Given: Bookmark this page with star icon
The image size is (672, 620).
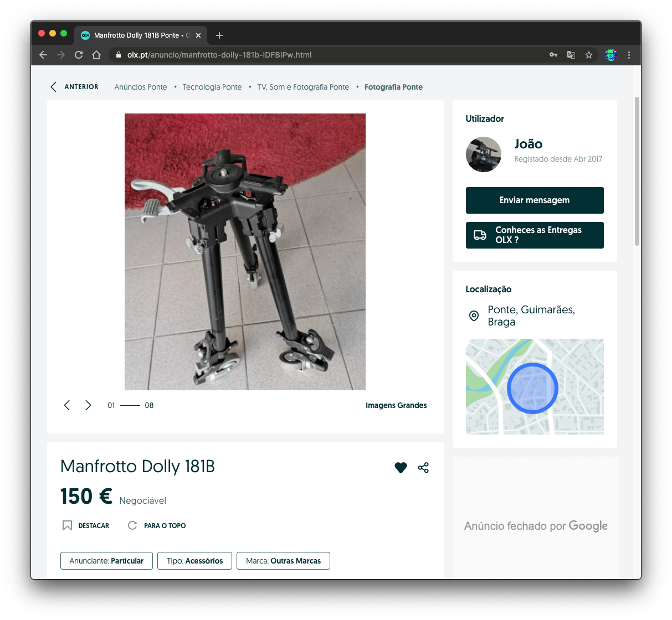Looking at the screenshot, I should pyautogui.click(x=589, y=55).
